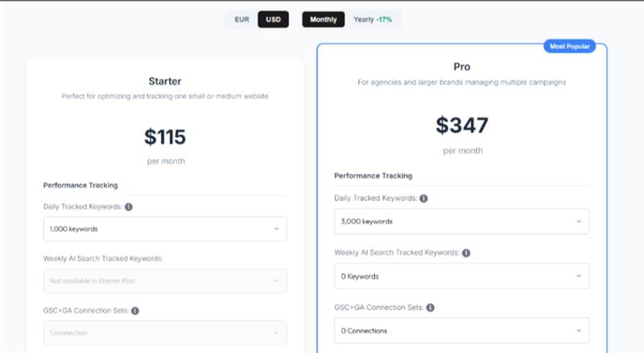The image size is (644, 353).
Task: Open the Pro 3,000 keywords dropdown
Action: click(x=461, y=222)
